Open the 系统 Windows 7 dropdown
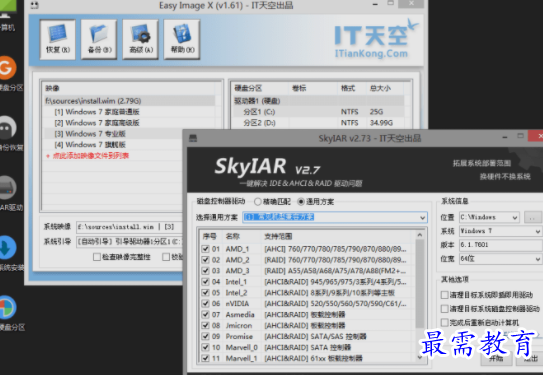The height and width of the screenshot is (375, 543). tap(501, 231)
